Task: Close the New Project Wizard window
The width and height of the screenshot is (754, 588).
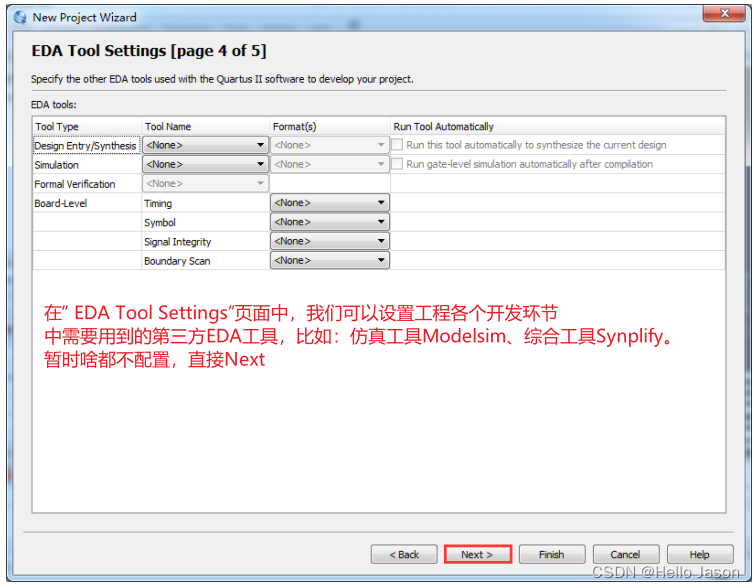Action: tap(724, 13)
